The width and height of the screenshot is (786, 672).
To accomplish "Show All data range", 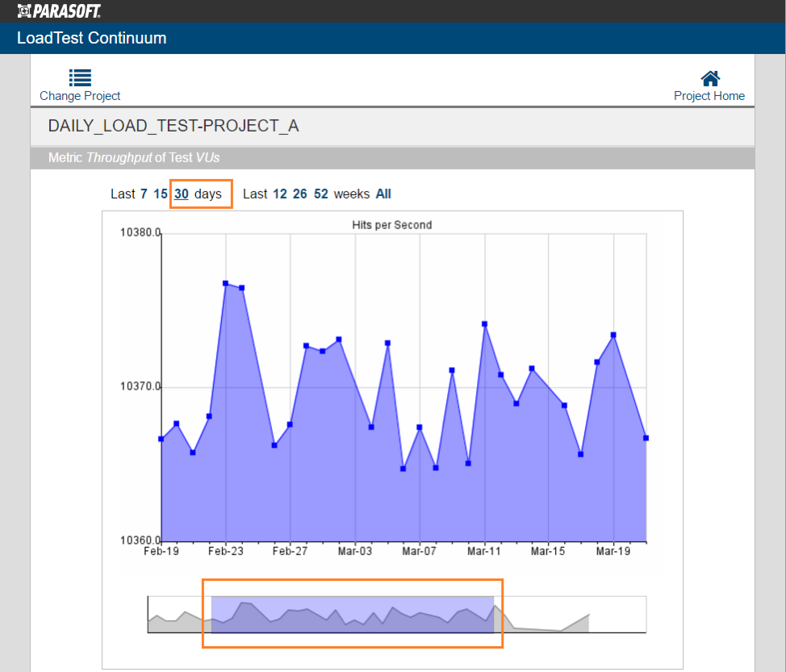I will click(383, 194).
